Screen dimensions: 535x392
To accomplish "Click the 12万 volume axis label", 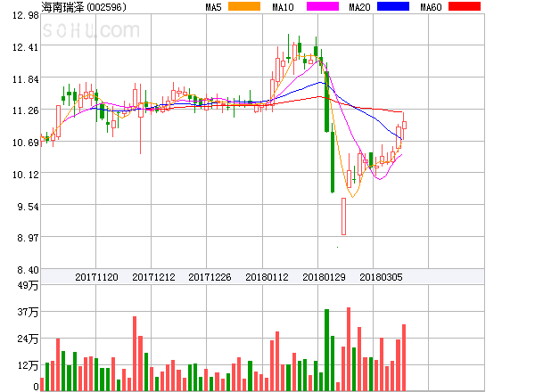I will pyautogui.click(x=28, y=365).
